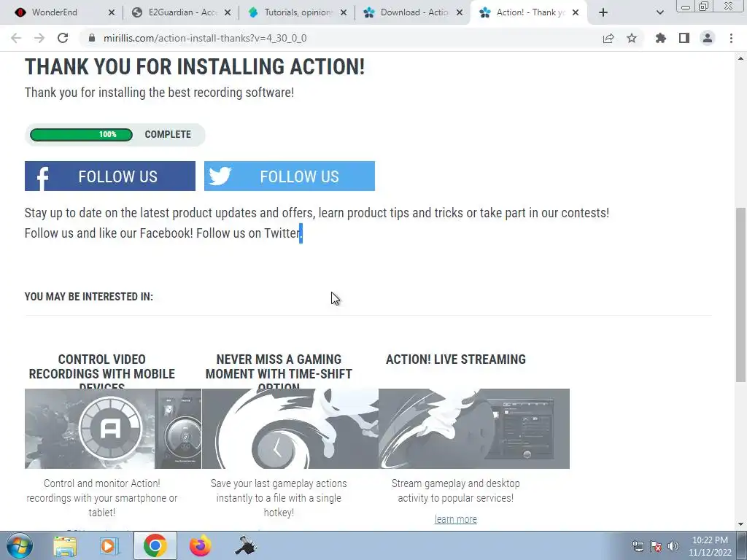
Task: Open the clock showing 10:22 PM
Action: coord(710,546)
